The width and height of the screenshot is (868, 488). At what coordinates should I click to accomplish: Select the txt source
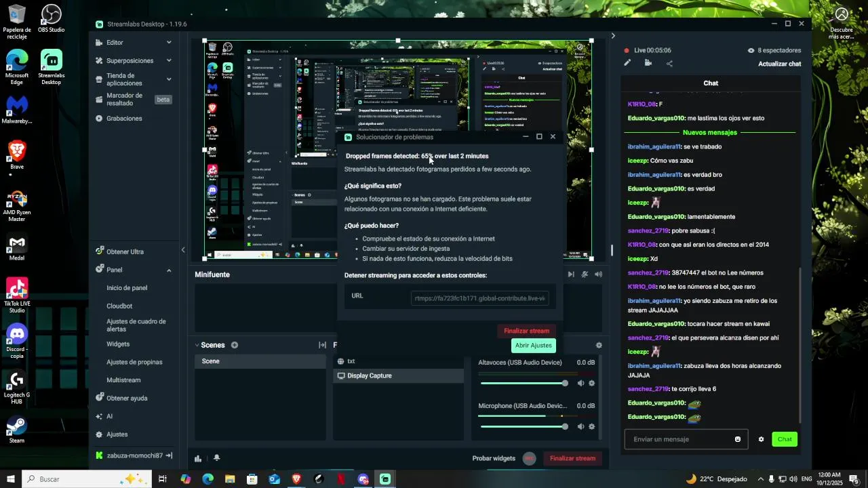399,361
